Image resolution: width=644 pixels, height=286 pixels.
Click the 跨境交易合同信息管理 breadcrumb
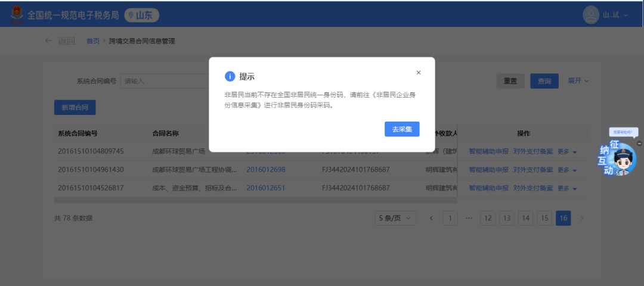(142, 41)
